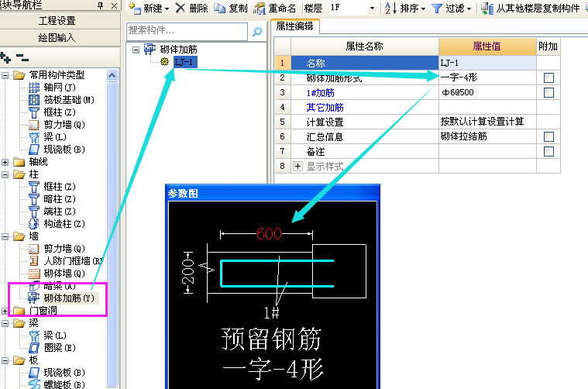Viewport: 588px width, 389px height.
Task: Open the 工程设置 navigation section
Action: pyautogui.click(x=59, y=21)
